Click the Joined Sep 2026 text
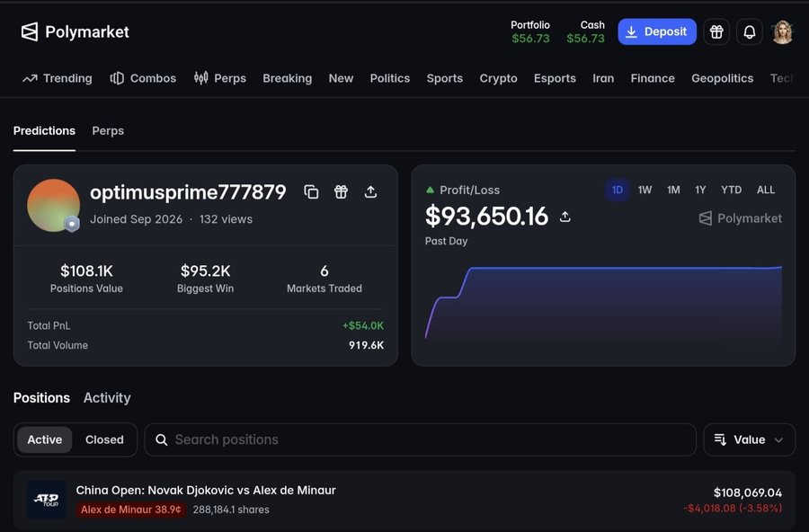809x532 pixels. click(137, 219)
